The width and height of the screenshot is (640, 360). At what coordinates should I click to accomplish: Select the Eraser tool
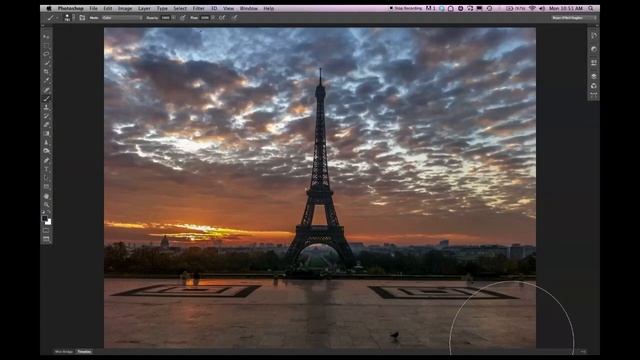click(x=46, y=125)
